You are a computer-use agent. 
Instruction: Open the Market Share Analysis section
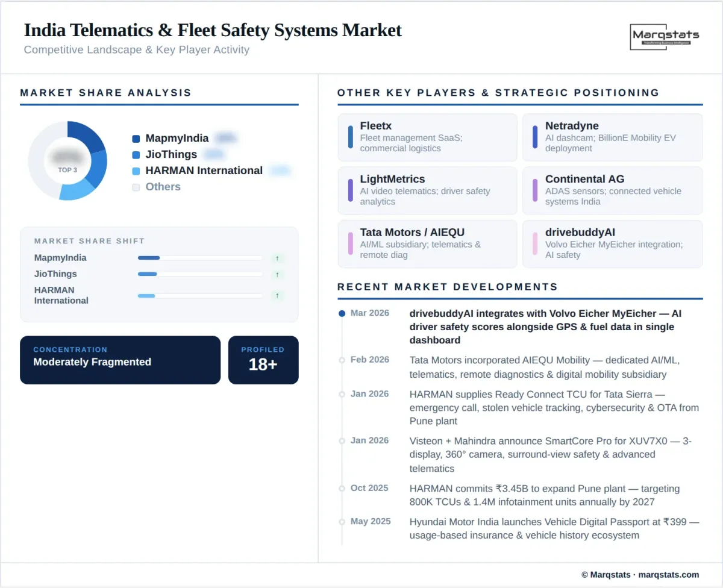point(105,93)
